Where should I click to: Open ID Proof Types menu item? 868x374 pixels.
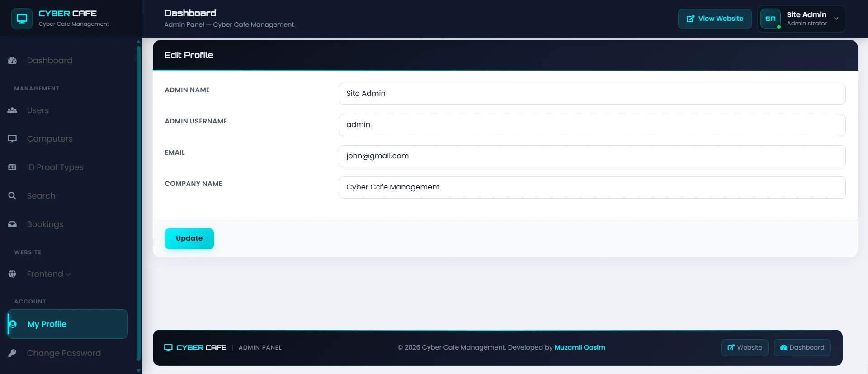68,167
